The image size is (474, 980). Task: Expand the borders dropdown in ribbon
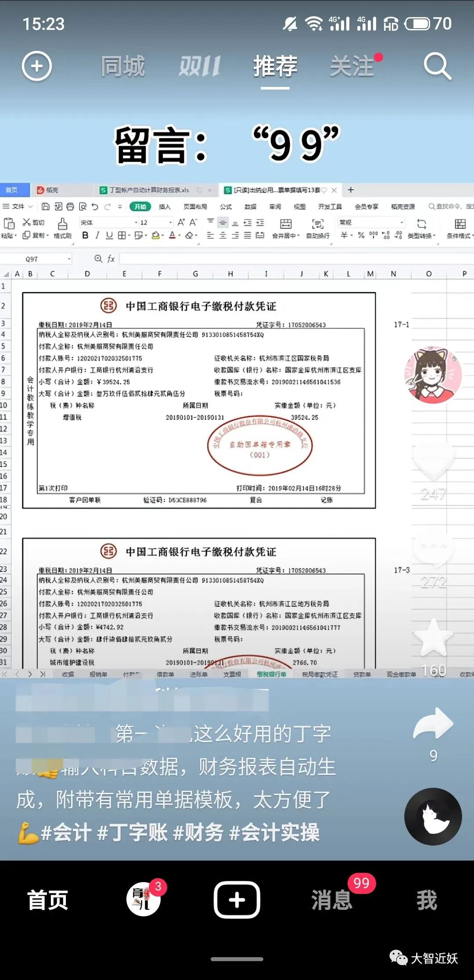pos(129,236)
